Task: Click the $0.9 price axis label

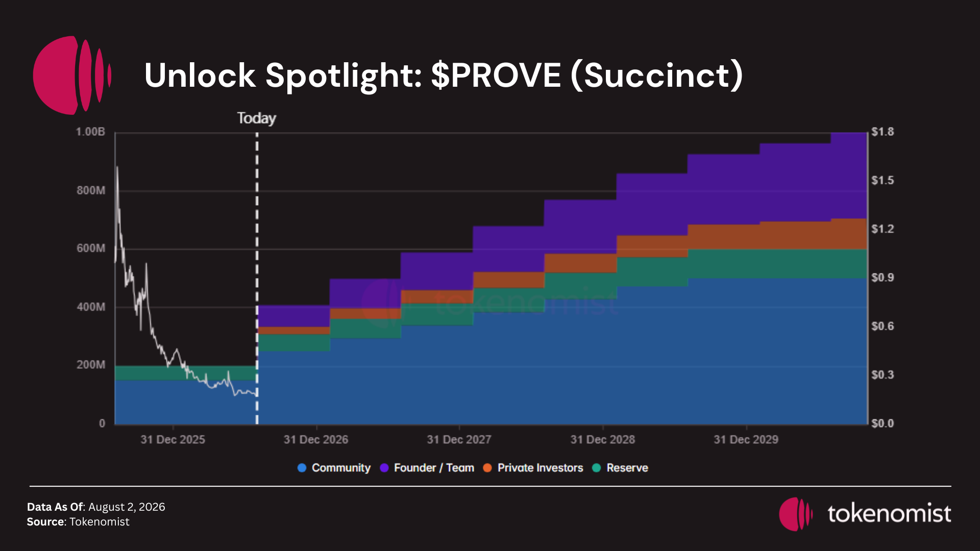Action: (x=883, y=278)
